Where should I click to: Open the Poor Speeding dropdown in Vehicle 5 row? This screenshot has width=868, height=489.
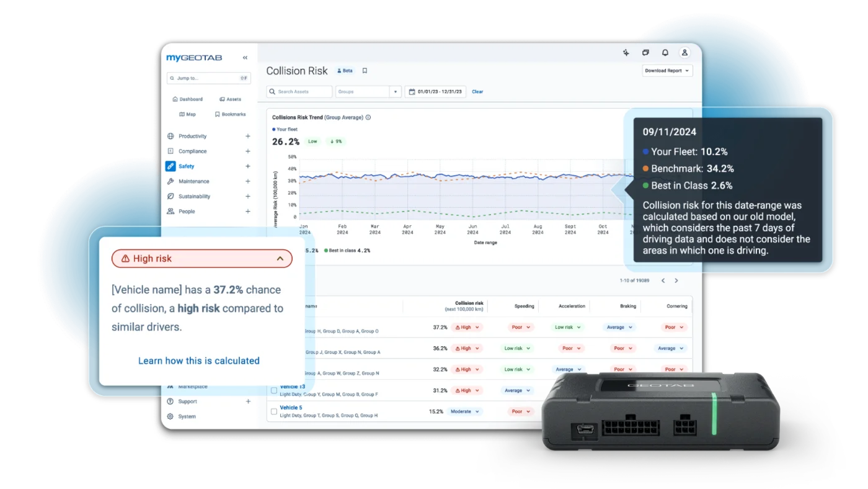coord(521,411)
